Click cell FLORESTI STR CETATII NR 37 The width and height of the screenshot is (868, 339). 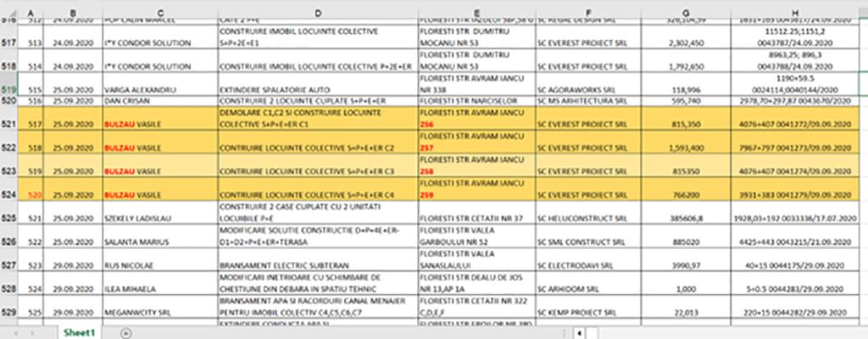(x=477, y=212)
